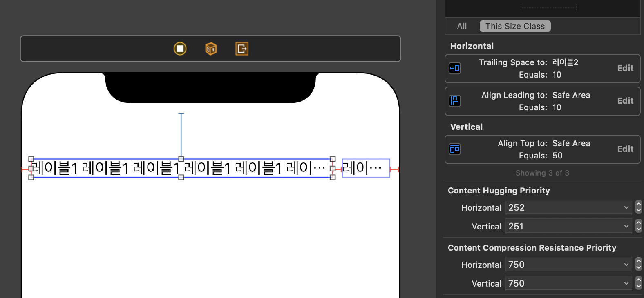
Task: Open Horizontal Compression Resistance Priority dropdown
Action: pos(626,265)
